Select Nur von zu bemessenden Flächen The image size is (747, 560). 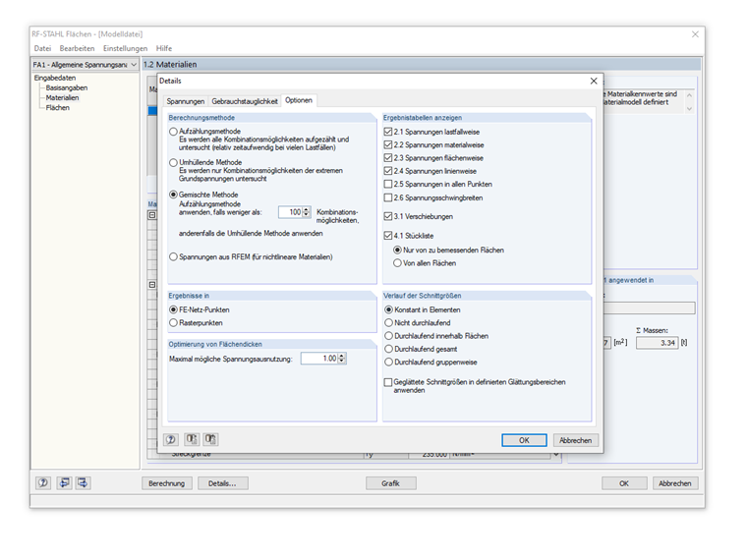coord(397,250)
